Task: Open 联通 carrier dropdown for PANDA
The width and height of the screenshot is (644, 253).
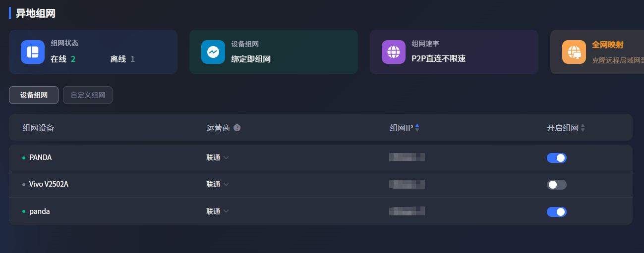Action: (218, 157)
